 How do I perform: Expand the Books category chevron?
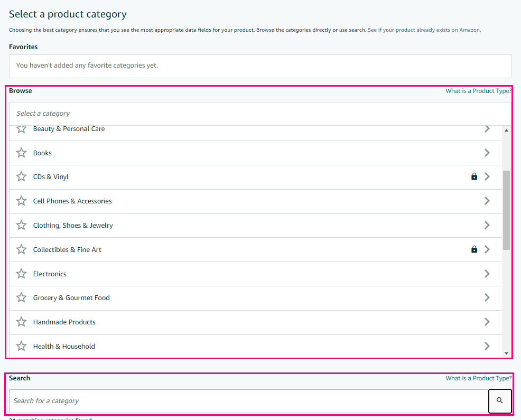point(487,153)
